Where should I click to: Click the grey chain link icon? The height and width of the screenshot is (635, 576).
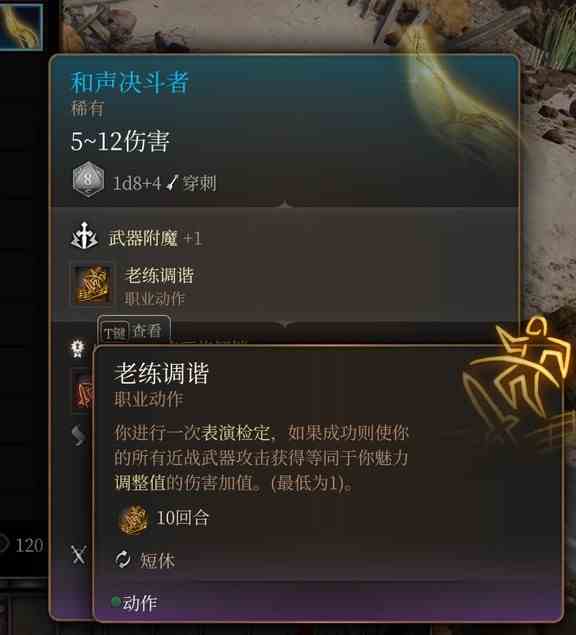pos(78,435)
